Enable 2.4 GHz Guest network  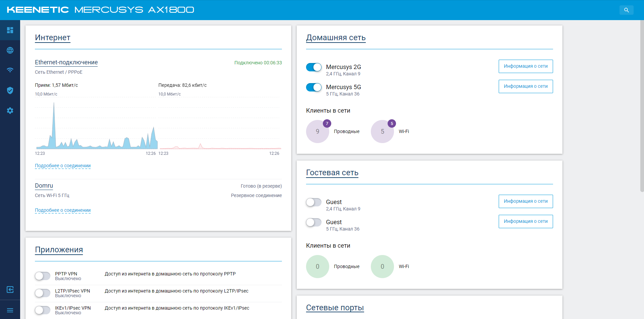pyautogui.click(x=314, y=202)
